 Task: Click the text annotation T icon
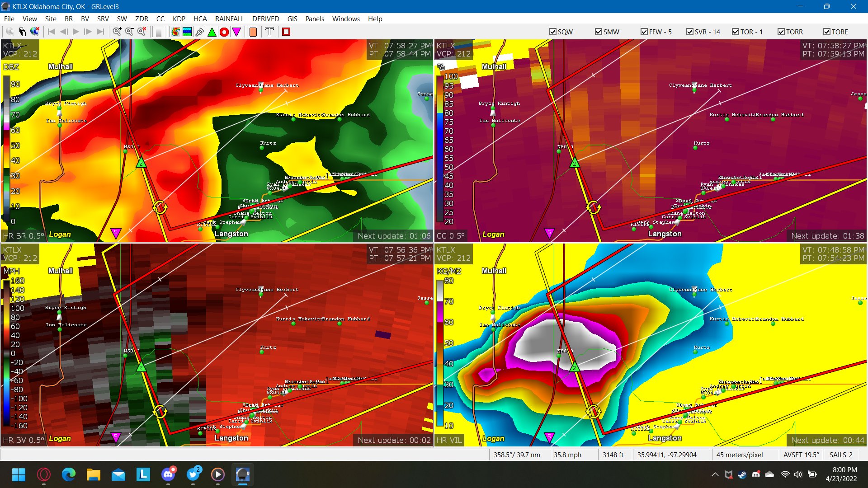point(269,32)
